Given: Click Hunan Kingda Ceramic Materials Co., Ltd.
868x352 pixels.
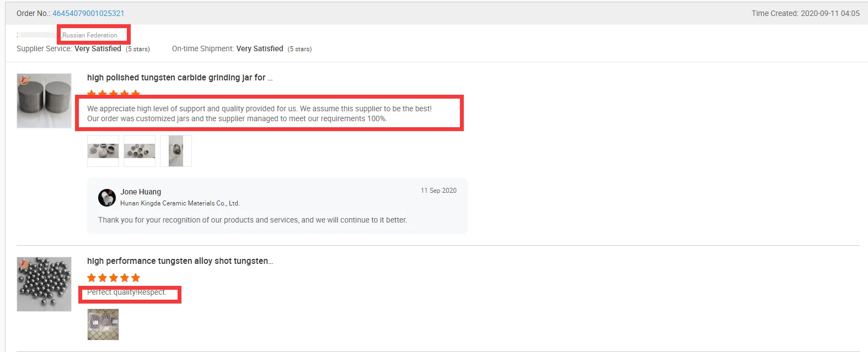Looking at the screenshot, I should 180,203.
